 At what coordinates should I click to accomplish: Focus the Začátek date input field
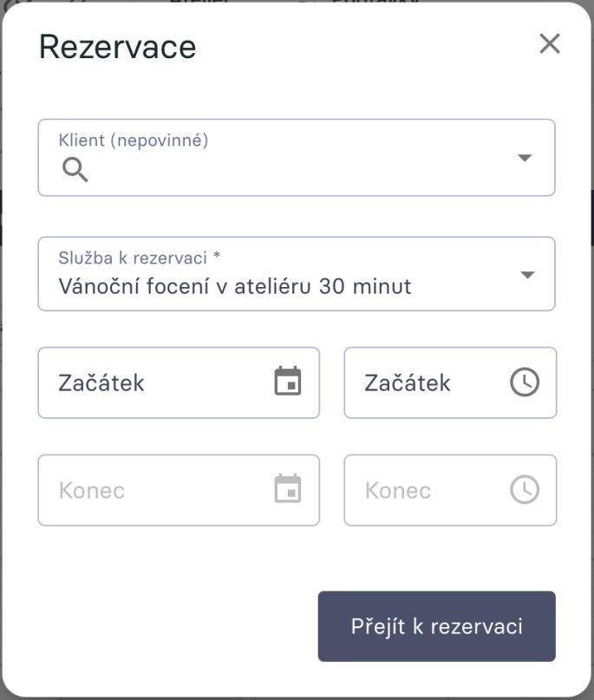[156, 383]
